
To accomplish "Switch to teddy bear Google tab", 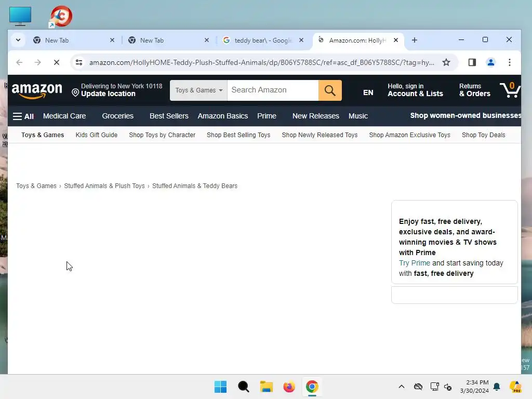I will coord(263,40).
